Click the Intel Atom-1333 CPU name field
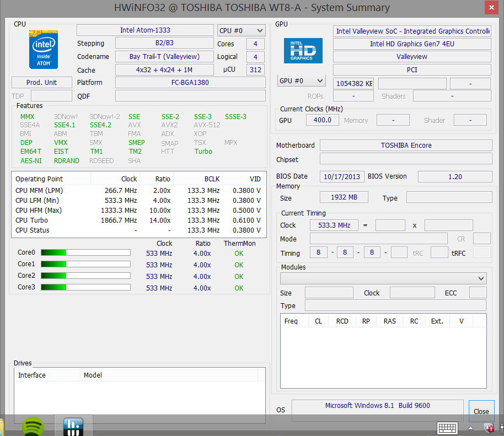The height and width of the screenshot is (436, 504). click(145, 30)
